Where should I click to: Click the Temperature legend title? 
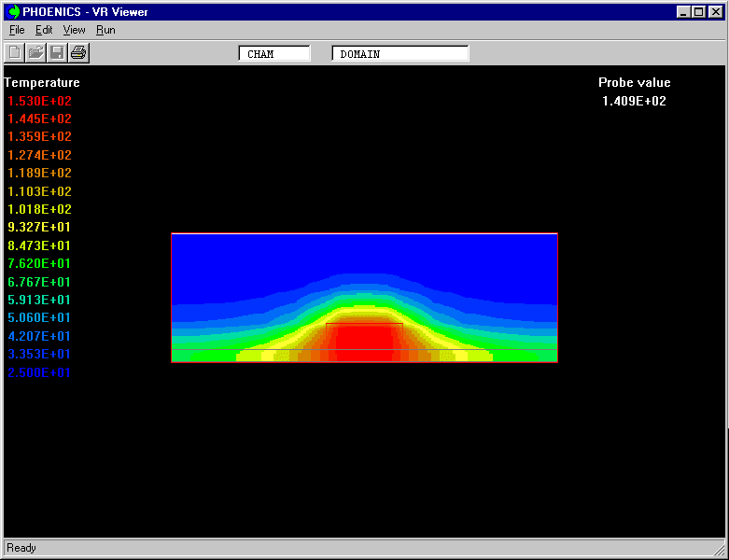[x=42, y=82]
